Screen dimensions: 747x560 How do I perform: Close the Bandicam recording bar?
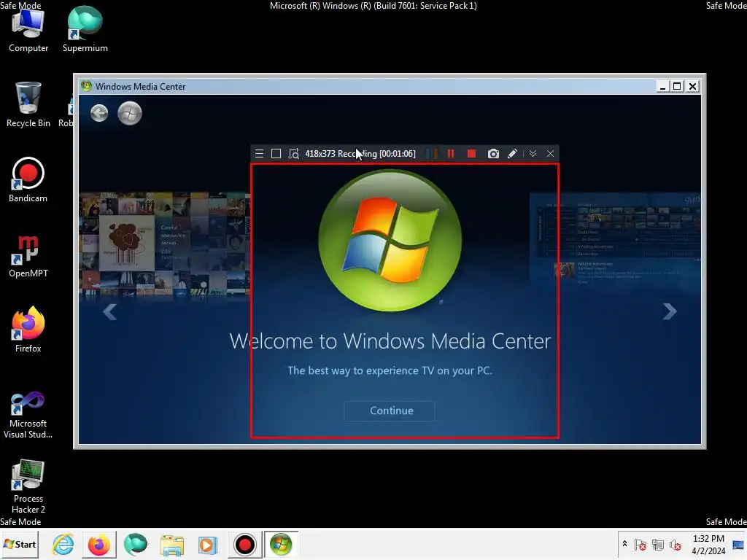click(550, 153)
